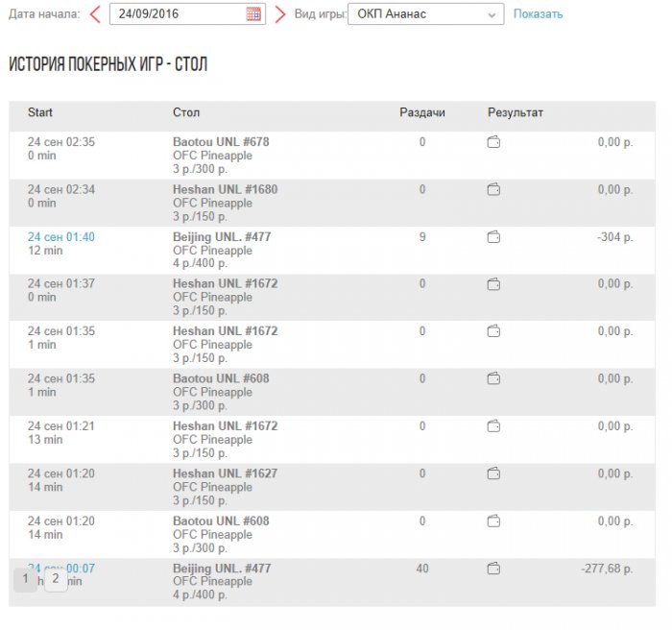The image size is (672, 630).
Task: Click wallet icon for Baotou UNL #678 row
Action: [493, 142]
